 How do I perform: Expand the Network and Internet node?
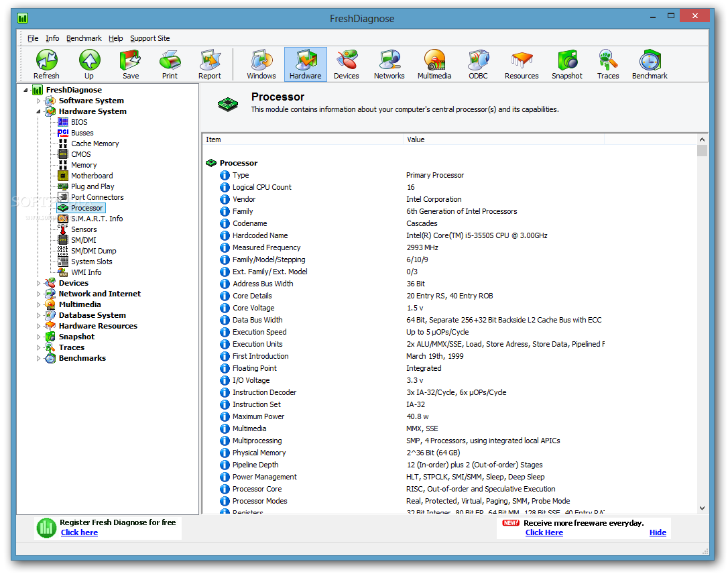(38, 294)
